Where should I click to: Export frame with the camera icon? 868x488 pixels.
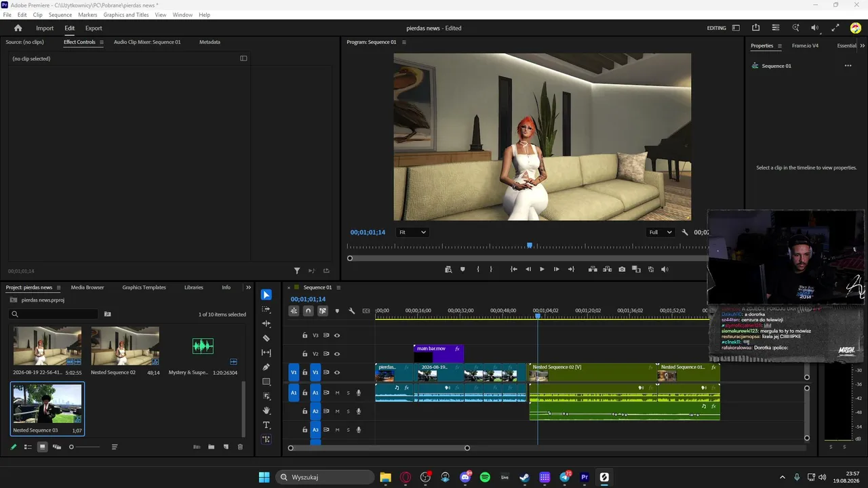click(x=622, y=269)
